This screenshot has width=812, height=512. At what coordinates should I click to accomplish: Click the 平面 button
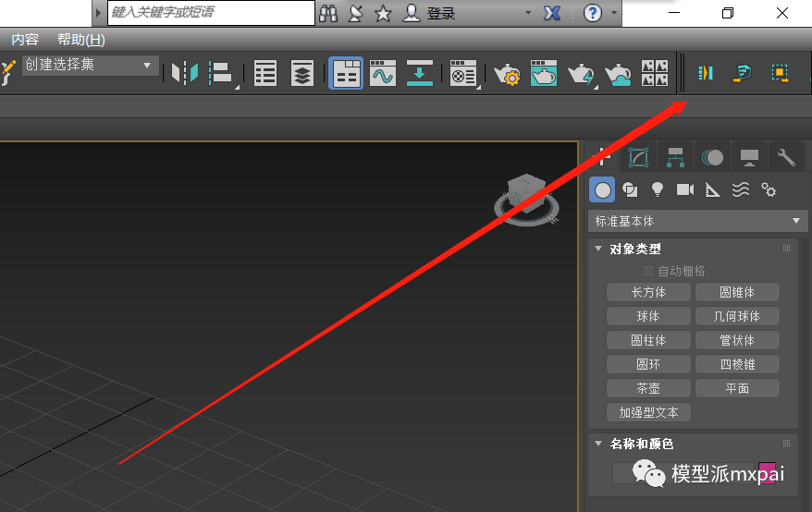[737, 388]
